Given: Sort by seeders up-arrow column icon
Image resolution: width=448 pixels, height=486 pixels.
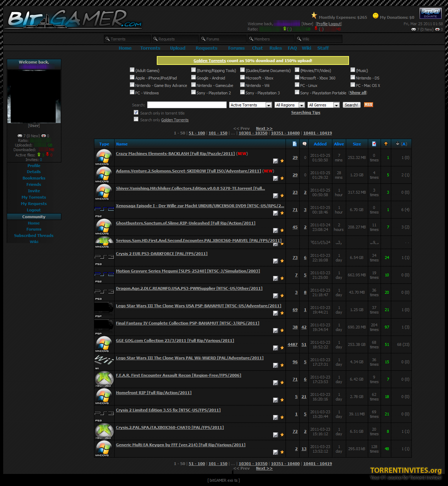Looking at the screenshot, I should pos(386,144).
